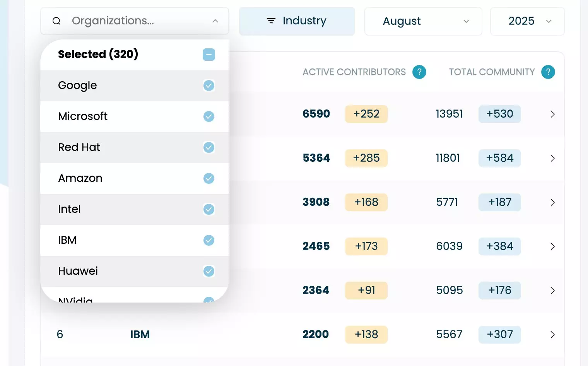This screenshot has width=588, height=366.
Task: Uncheck the Microsoft organization checkbox
Action: click(x=209, y=116)
